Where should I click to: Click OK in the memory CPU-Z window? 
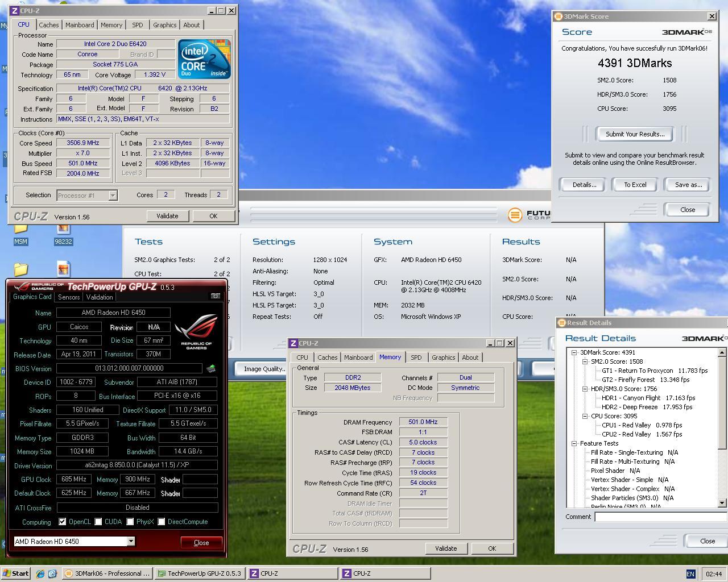pyautogui.click(x=492, y=548)
